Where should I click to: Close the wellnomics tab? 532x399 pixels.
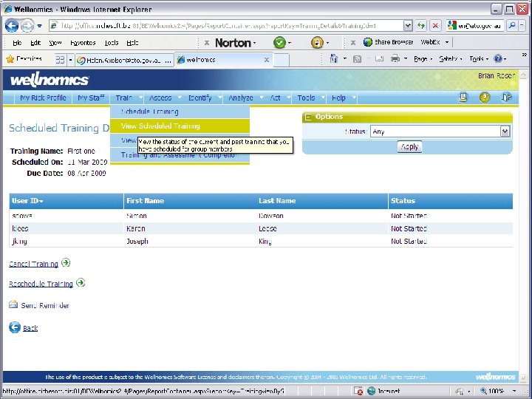[x=267, y=60]
